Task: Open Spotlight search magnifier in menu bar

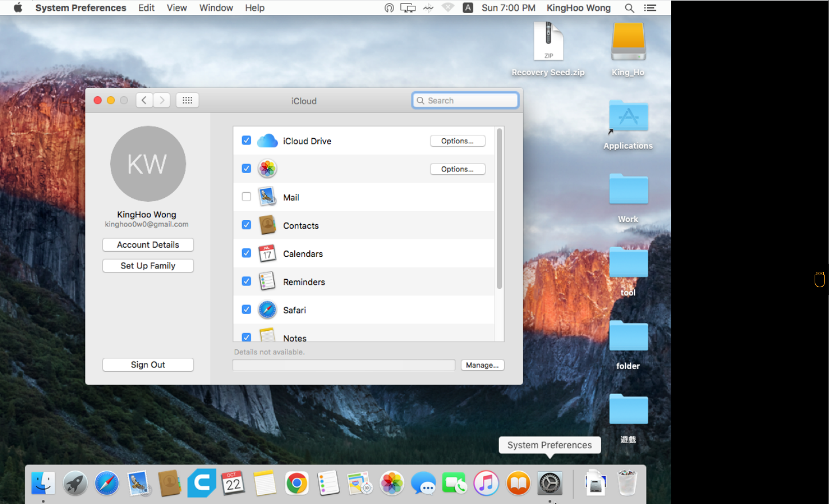Action: [629, 8]
